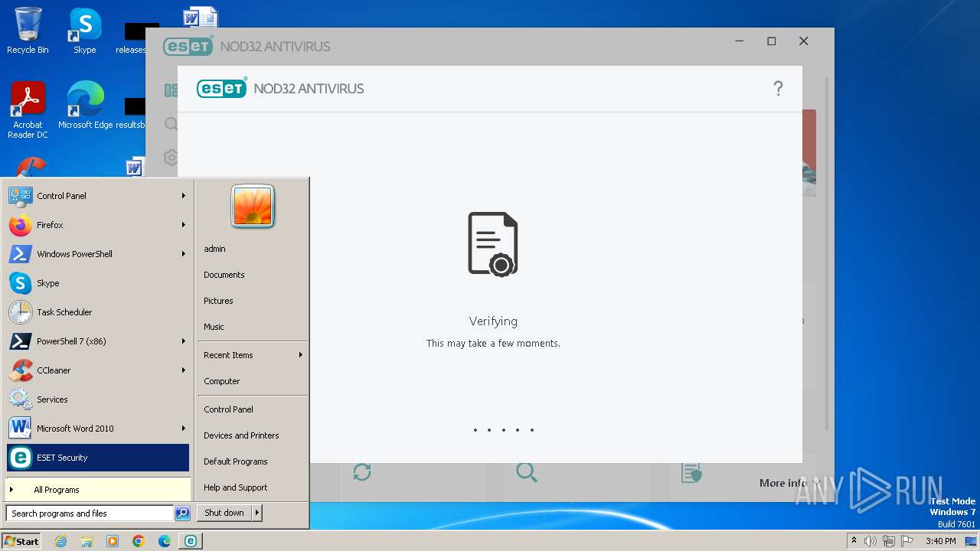Open Default Programs
The width and height of the screenshot is (980, 551).
tap(253, 461)
